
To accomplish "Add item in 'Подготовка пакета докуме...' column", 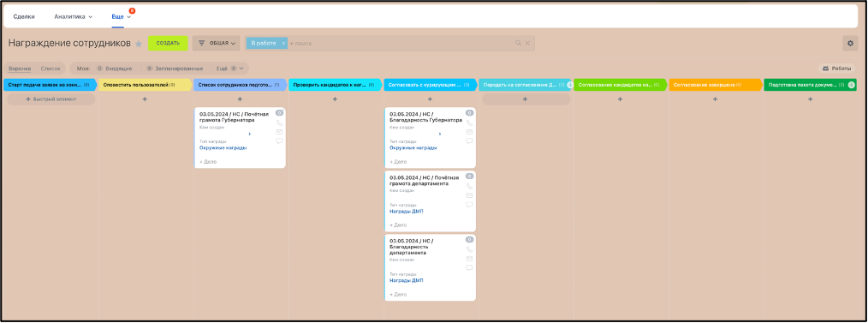I will (x=811, y=99).
